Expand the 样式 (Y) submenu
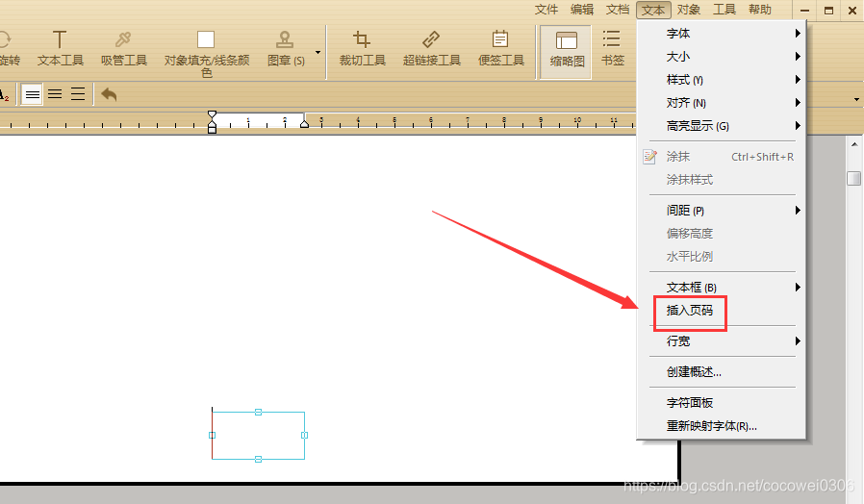This screenshot has height=504, width=864. tap(722, 80)
